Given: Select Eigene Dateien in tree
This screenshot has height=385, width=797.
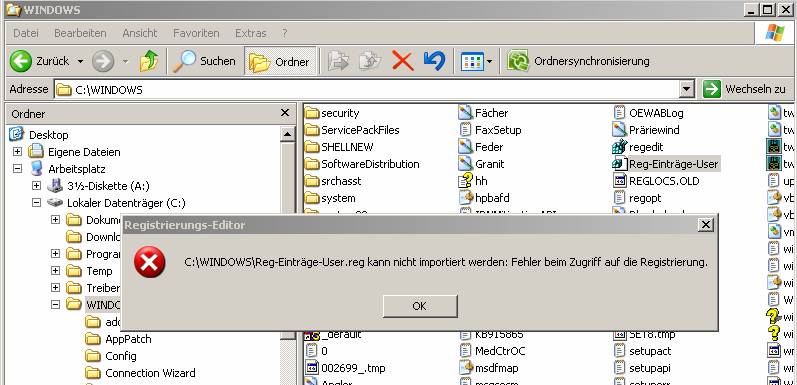Looking at the screenshot, I should [84, 152].
